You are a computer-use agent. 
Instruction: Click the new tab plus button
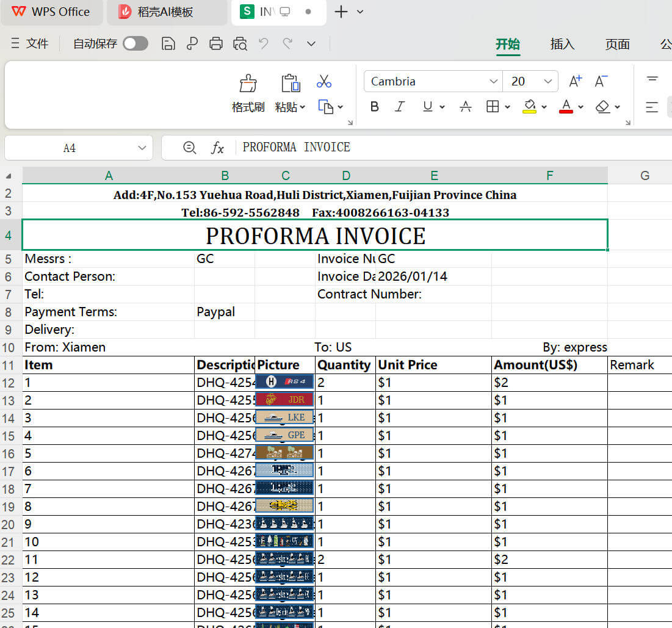coord(341,12)
